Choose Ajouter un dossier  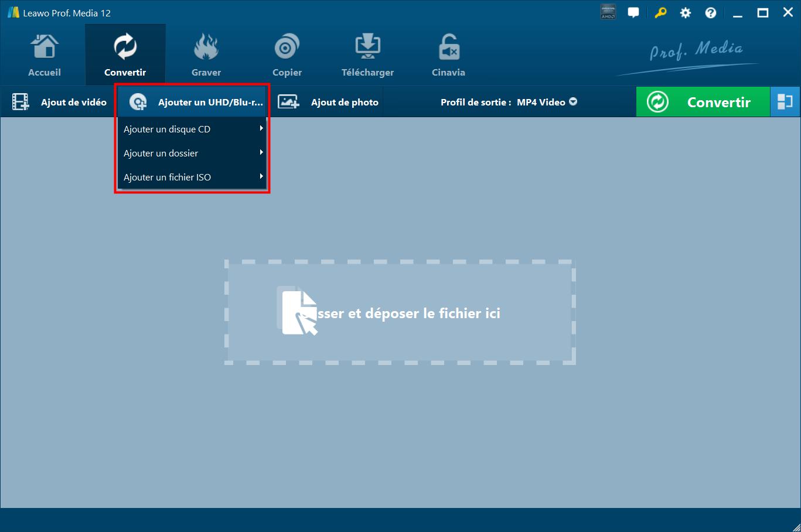click(x=192, y=153)
